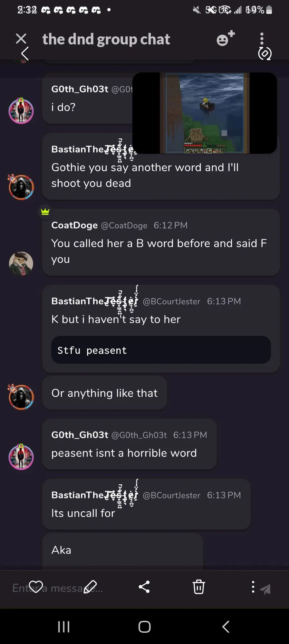Screen dimensions: 289x644
Task: Tap the @BCourtJester handle at 'Its uncall for'
Action: coord(171,495)
